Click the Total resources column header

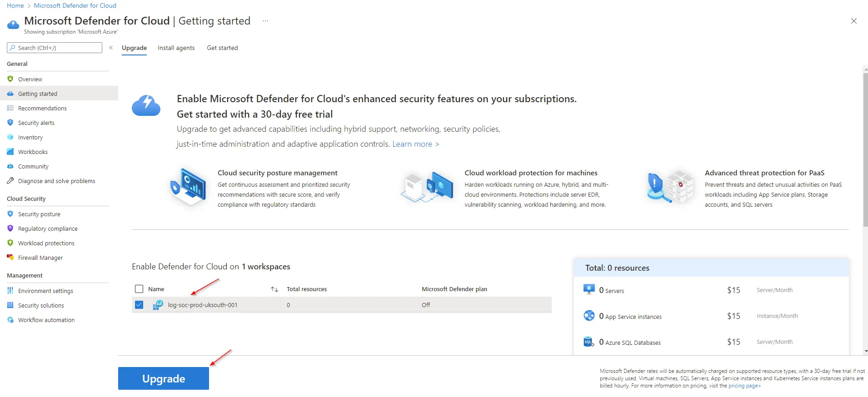tap(307, 289)
